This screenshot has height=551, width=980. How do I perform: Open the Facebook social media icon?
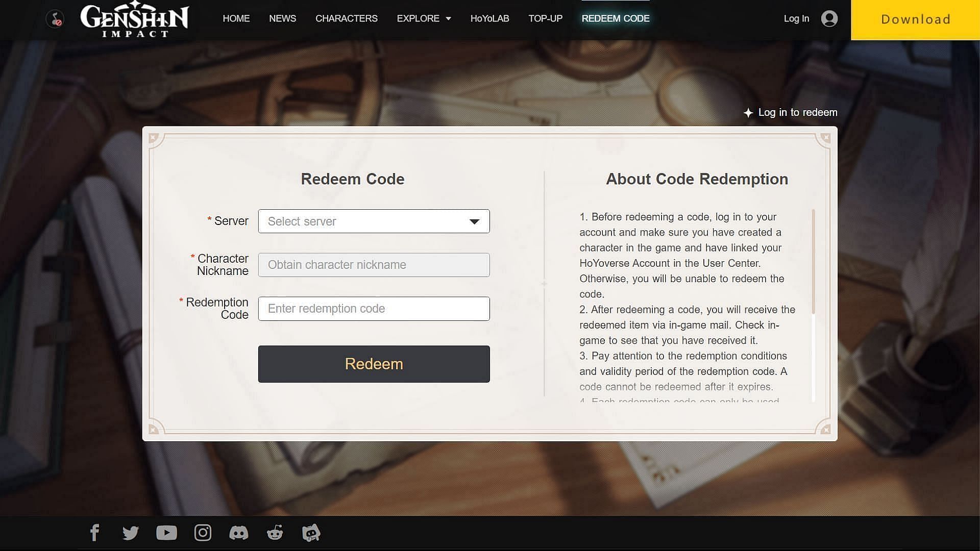(x=94, y=532)
